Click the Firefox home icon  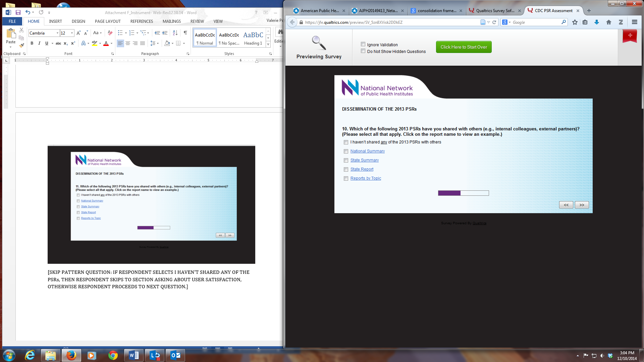609,22
